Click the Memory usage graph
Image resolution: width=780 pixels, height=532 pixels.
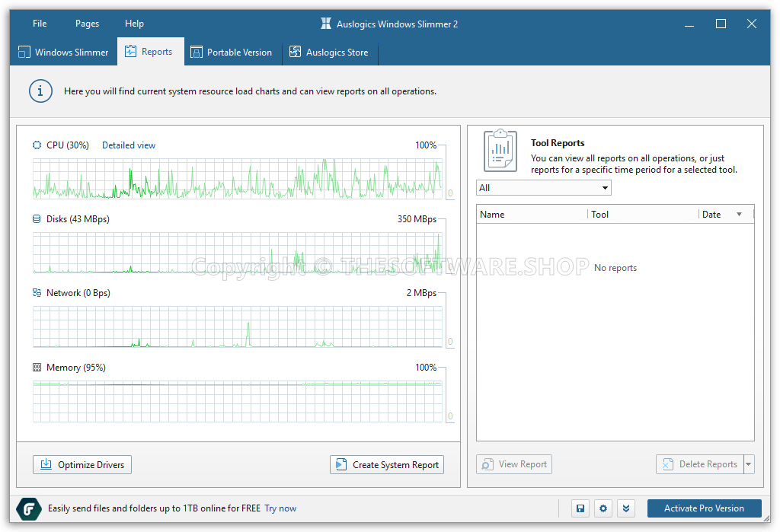(238, 402)
